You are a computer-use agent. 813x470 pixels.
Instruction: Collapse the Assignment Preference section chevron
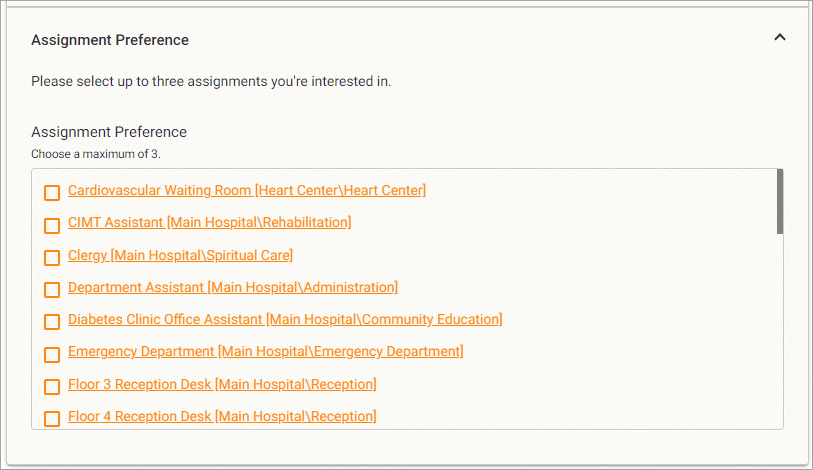coord(780,38)
